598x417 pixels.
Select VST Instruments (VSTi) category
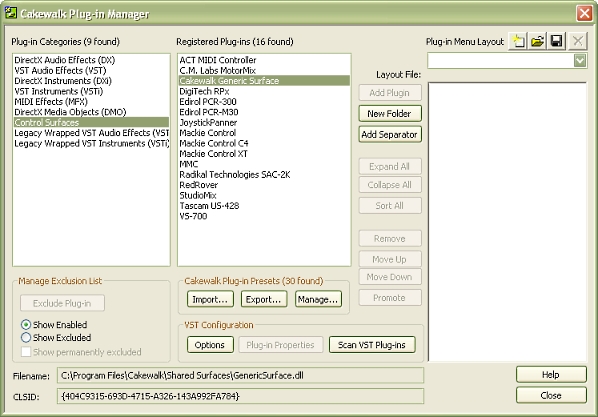coord(91,91)
